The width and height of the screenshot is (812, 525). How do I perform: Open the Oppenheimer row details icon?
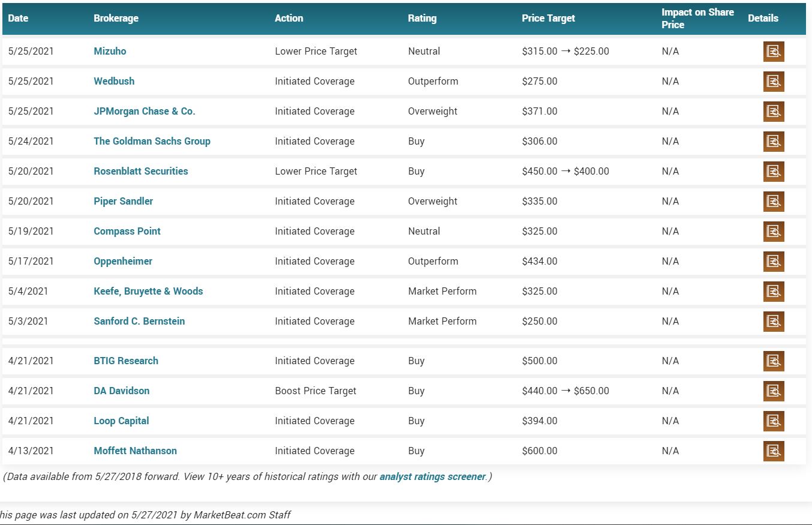tap(774, 262)
